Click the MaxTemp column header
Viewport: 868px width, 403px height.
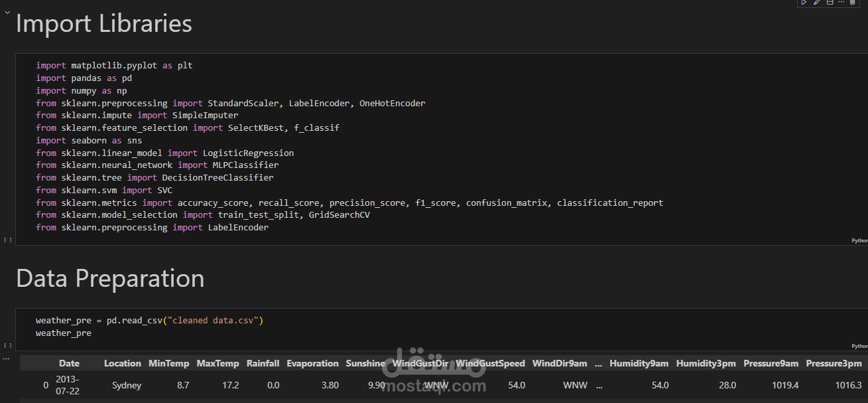point(217,363)
